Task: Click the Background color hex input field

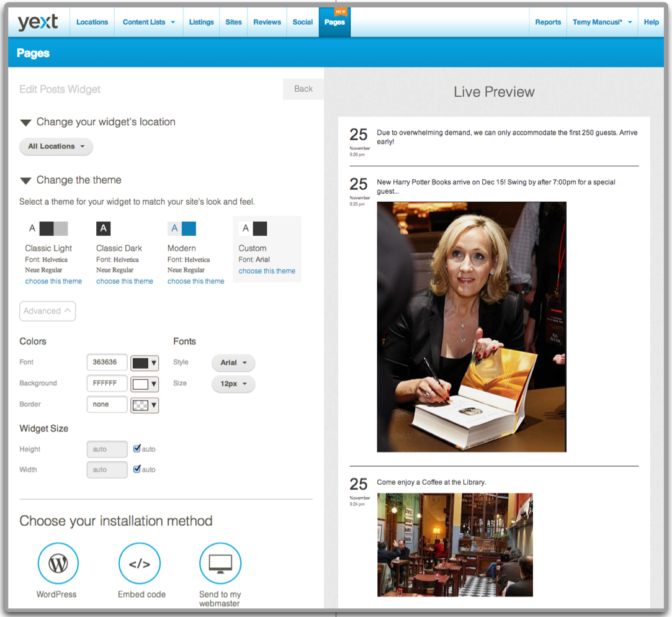Action: pyautogui.click(x=107, y=384)
